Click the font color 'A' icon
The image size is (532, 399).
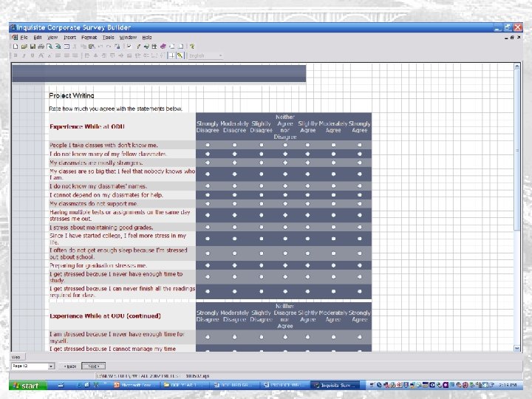click(41, 55)
